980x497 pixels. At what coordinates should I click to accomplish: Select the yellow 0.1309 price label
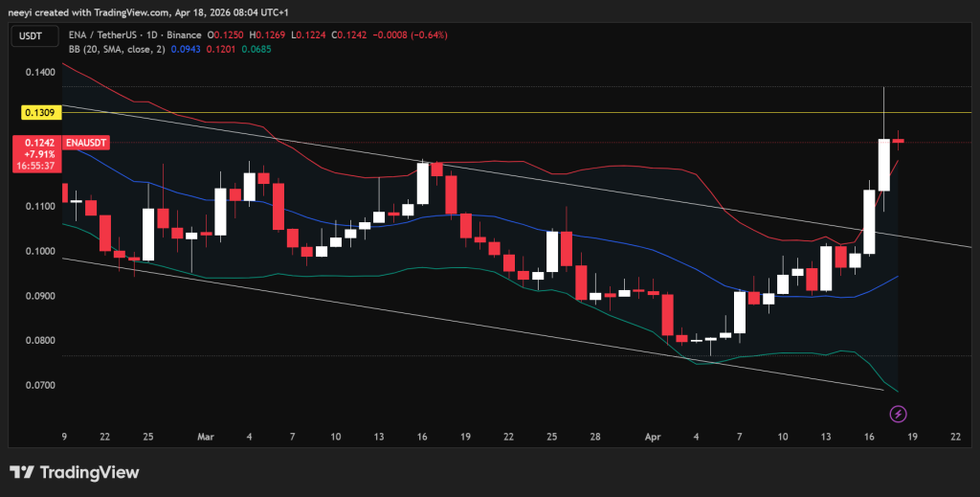[x=39, y=112]
